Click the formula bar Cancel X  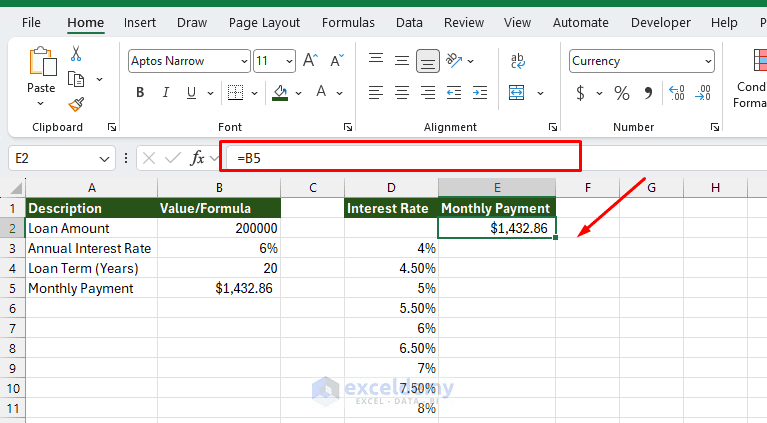[x=149, y=158]
